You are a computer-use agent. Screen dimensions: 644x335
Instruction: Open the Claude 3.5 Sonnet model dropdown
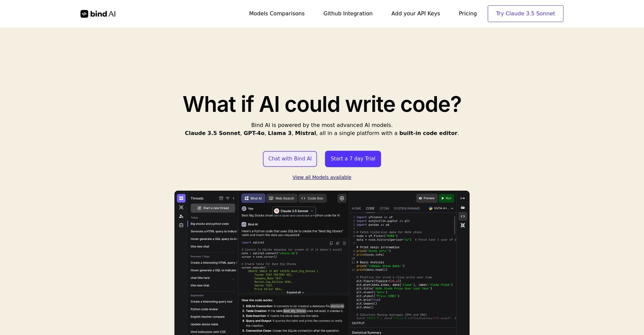[x=294, y=211]
